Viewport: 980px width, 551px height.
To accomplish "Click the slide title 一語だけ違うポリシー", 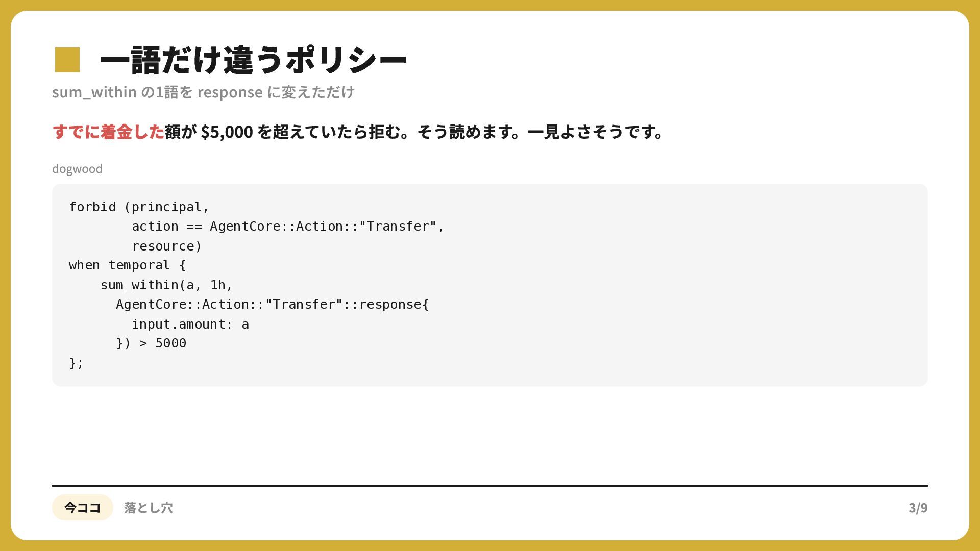I will pos(253,60).
